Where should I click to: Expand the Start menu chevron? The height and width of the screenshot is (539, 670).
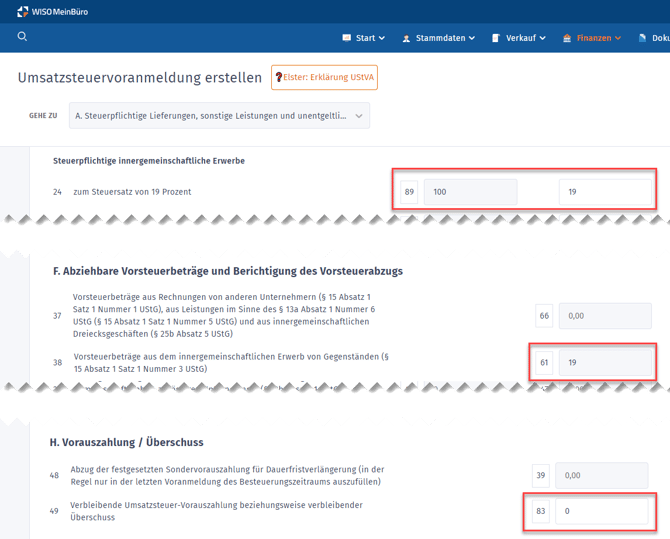coord(382,38)
